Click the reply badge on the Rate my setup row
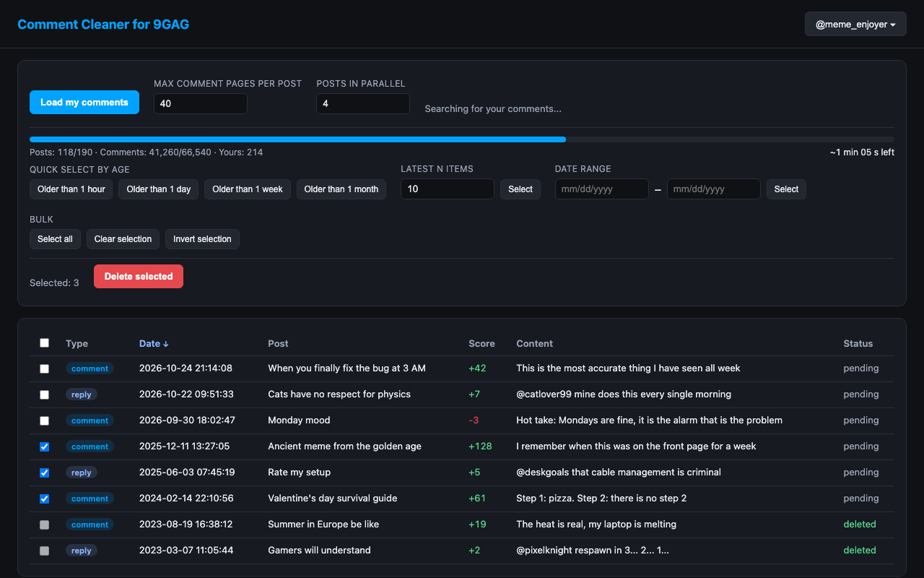Viewport: 924px width, 578px height. point(82,473)
